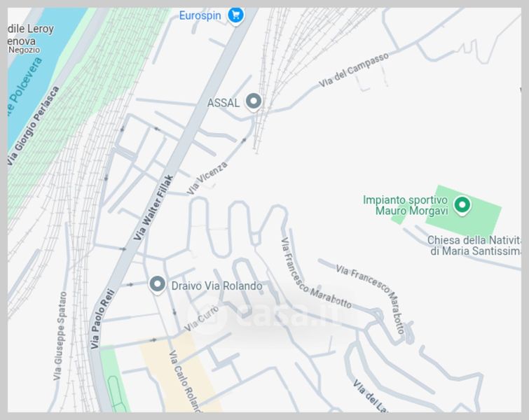Open the Eurospin place label
The width and height of the screenshot is (529, 420).
[200, 15]
